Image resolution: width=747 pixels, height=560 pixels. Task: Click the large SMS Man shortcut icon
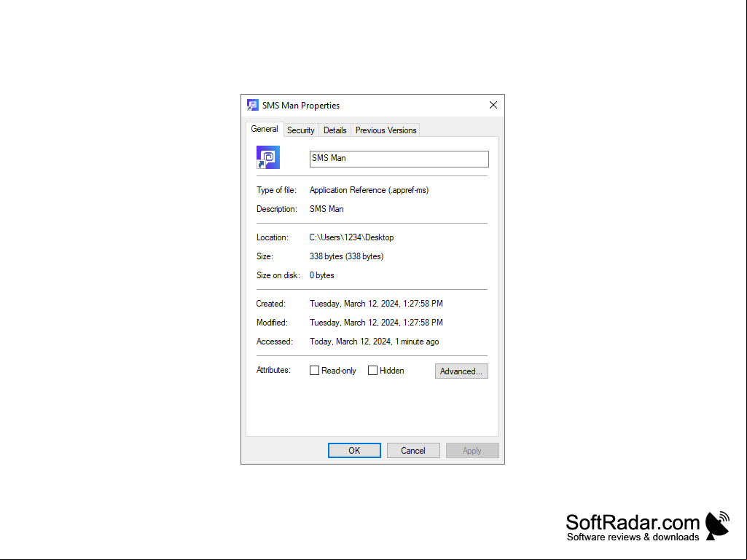point(267,157)
